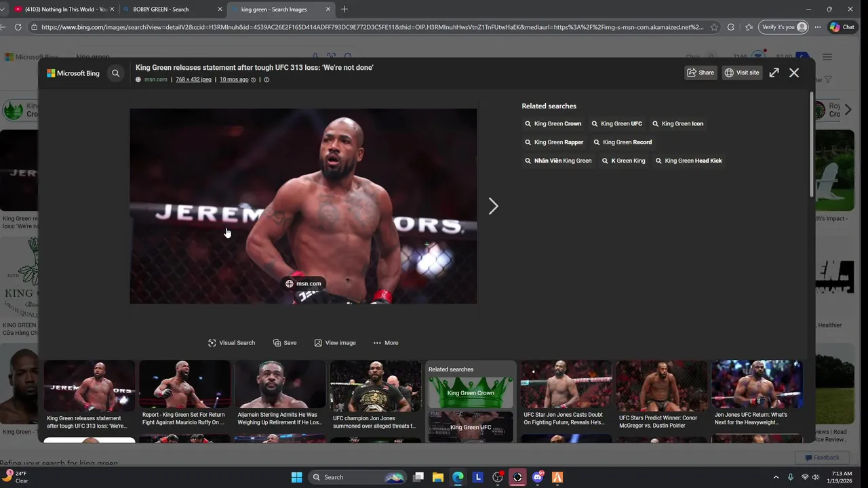
Task: Open the Visit site button
Action: click(x=742, y=73)
